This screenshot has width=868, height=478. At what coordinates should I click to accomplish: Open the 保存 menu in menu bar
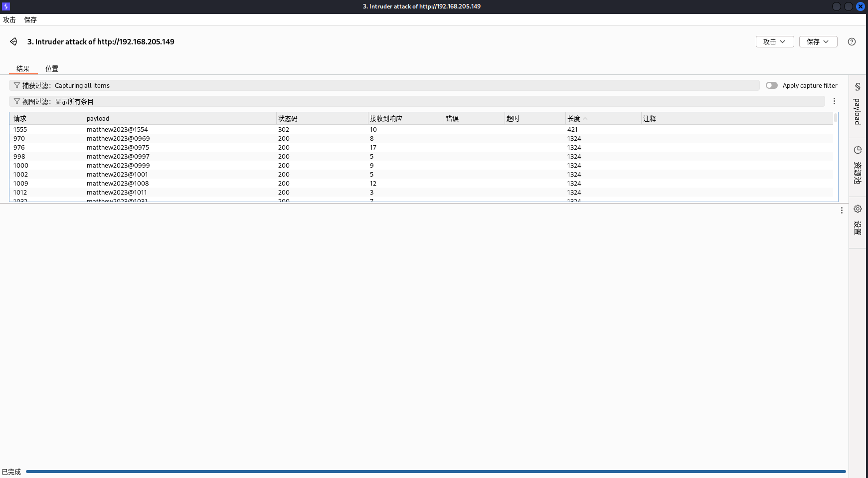[30, 20]
